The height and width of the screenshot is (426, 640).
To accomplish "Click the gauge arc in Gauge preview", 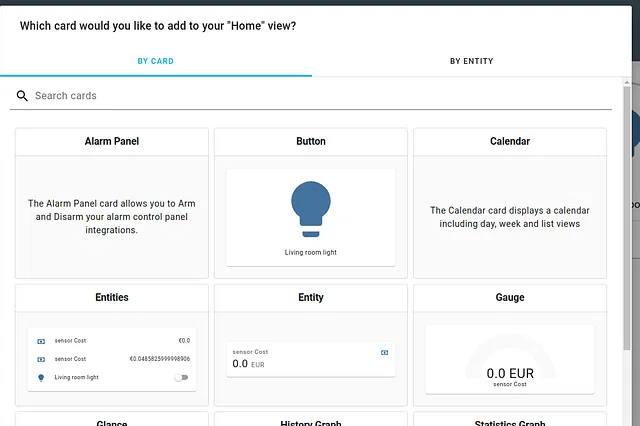I will 510,346.
